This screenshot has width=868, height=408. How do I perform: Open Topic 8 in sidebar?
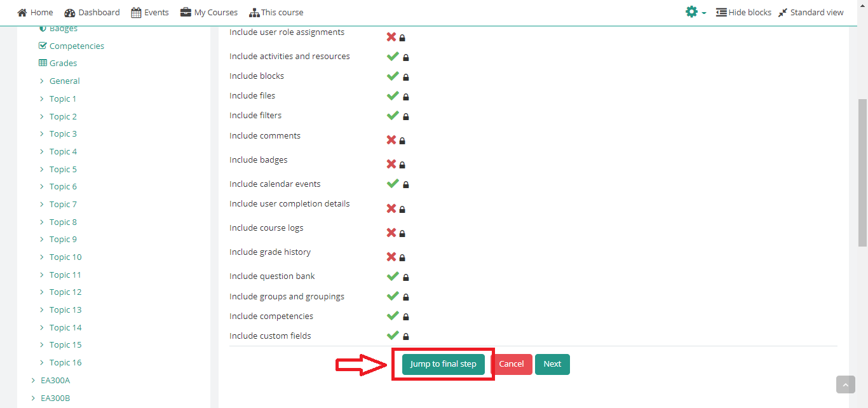(64, 222)
